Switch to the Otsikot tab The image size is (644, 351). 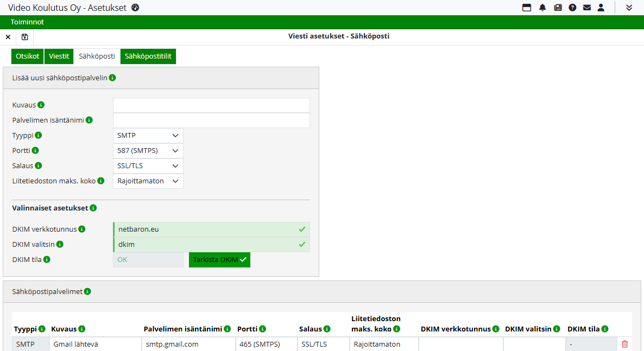[27, 56]
